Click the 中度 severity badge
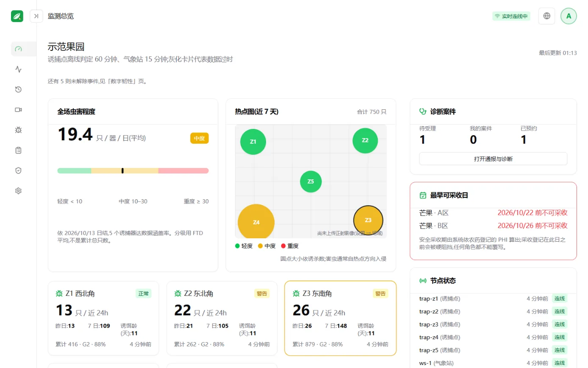 tap(200, 138)
